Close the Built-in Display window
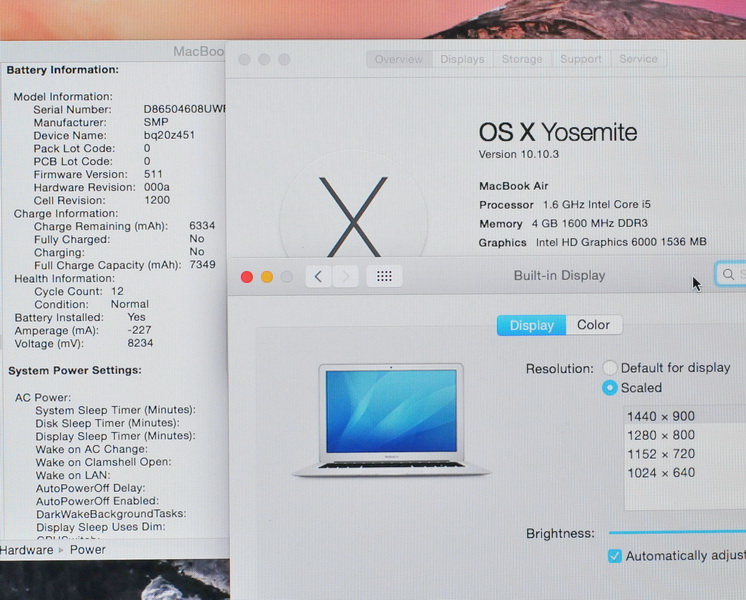The width and height of the screenshot is (746, 600). click(246, 277)
